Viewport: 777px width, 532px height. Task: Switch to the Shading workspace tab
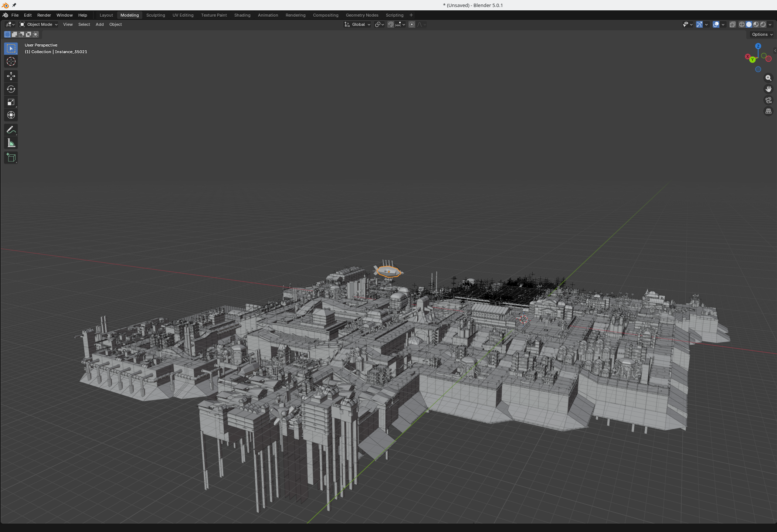tap(242, 15)
